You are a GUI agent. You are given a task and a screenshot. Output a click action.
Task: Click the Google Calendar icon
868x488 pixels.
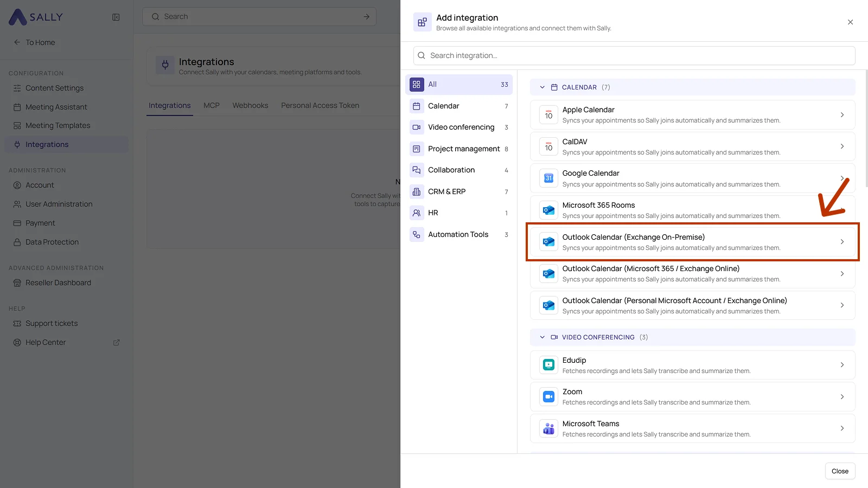point(548,178)
